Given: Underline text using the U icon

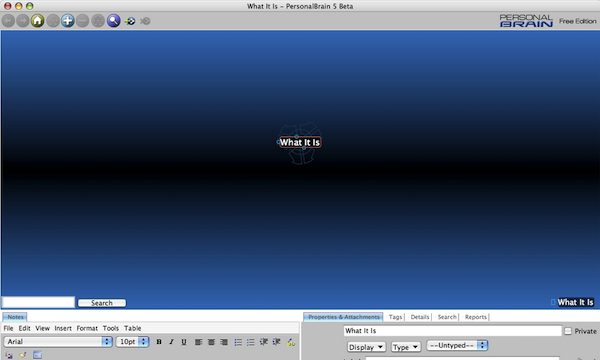Looking at the screenshot, I should [184, 342].
